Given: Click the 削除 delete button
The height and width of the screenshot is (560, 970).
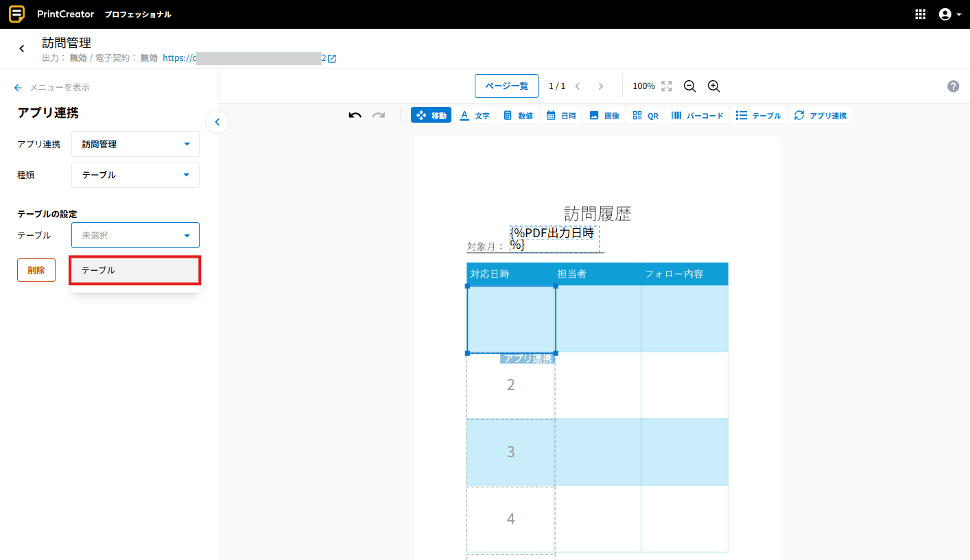Looking at the screenshot, I should tap(36, 270).
